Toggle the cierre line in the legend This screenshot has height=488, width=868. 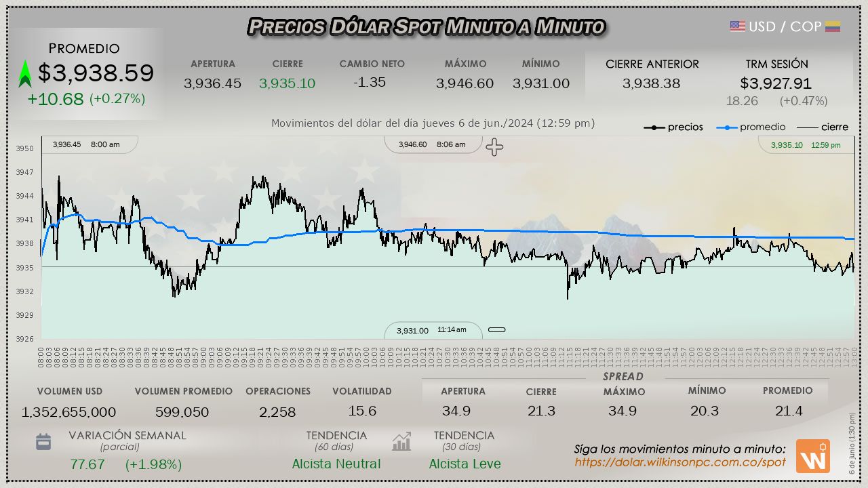[x=822, y=127]
